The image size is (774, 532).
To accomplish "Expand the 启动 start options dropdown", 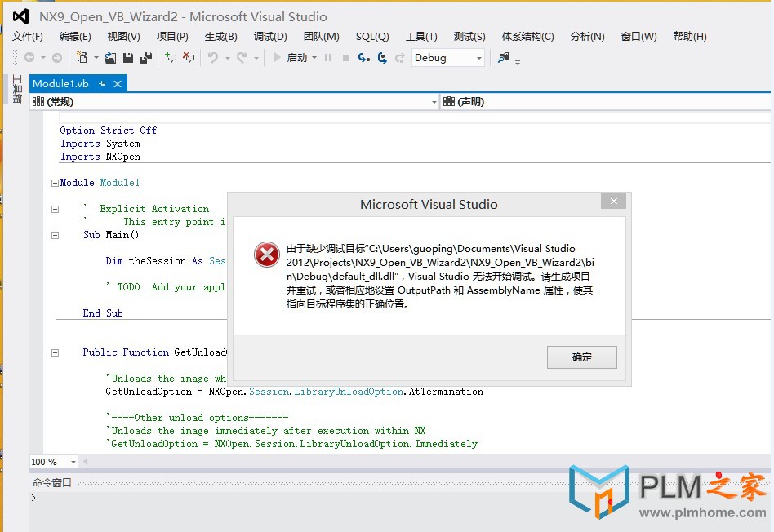I will [x=314, y=58].
